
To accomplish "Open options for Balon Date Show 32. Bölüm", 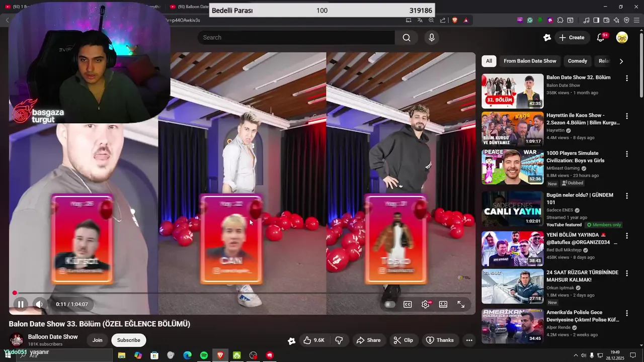I will coord(627,78).
